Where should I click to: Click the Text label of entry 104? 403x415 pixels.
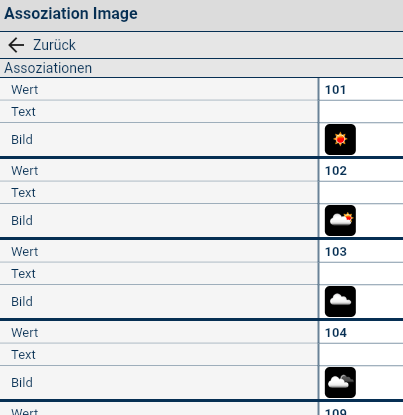[23, 355]
